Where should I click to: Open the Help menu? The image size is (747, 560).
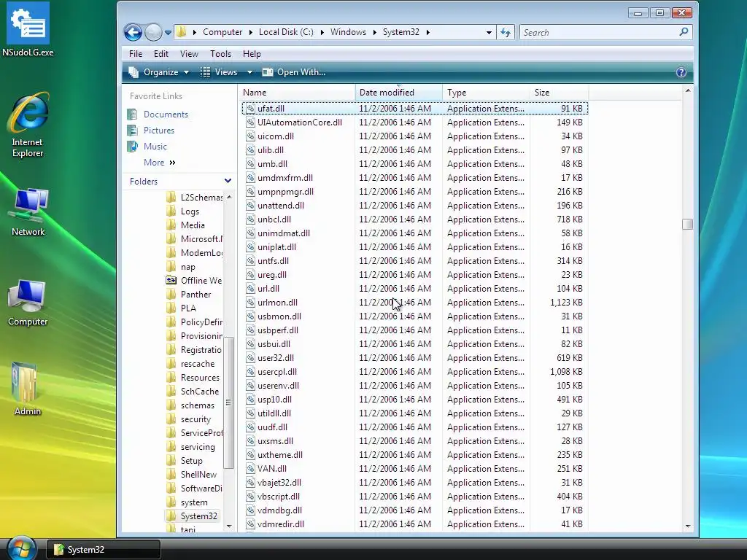tap(252, 54)
